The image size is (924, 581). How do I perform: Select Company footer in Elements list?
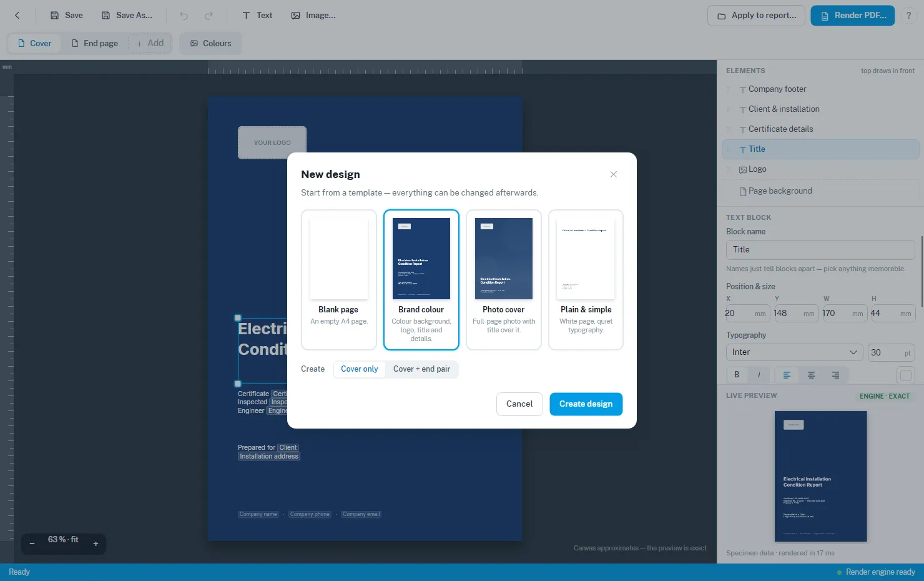tap(820, 89)
